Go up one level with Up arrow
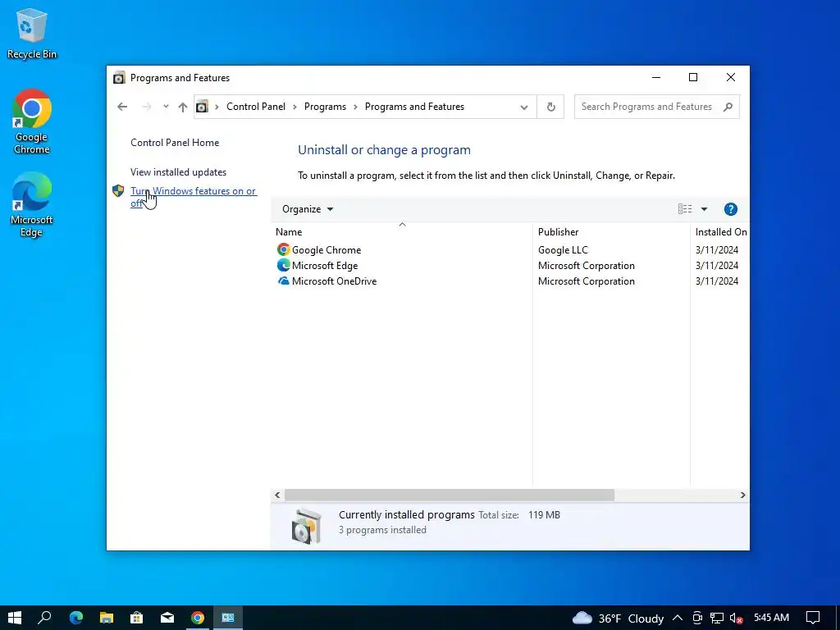Viewport: 840px width, 630px height. (183, 107)
